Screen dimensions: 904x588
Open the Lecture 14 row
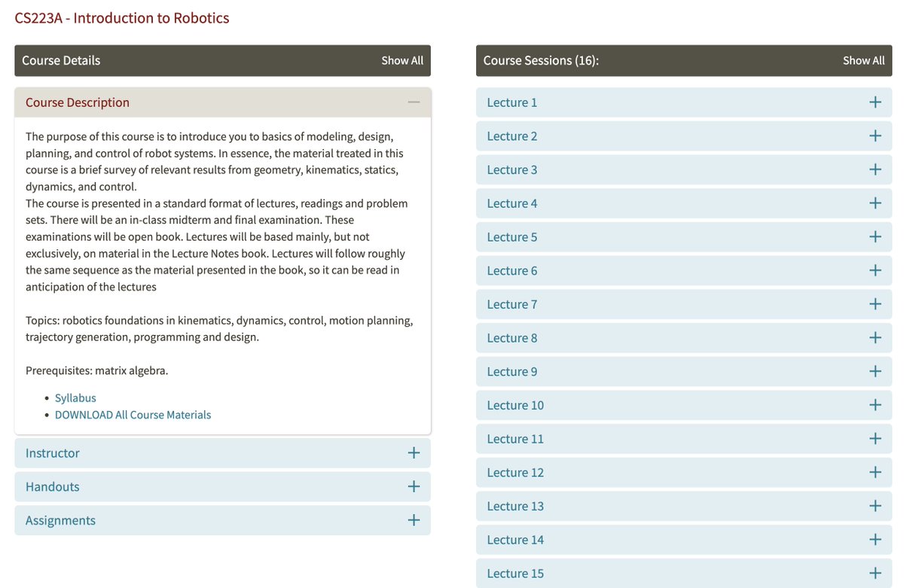[684, 540]
